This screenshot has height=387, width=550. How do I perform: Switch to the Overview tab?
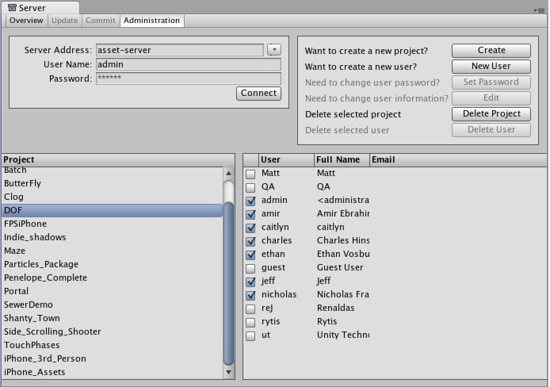tap(26, 20)
